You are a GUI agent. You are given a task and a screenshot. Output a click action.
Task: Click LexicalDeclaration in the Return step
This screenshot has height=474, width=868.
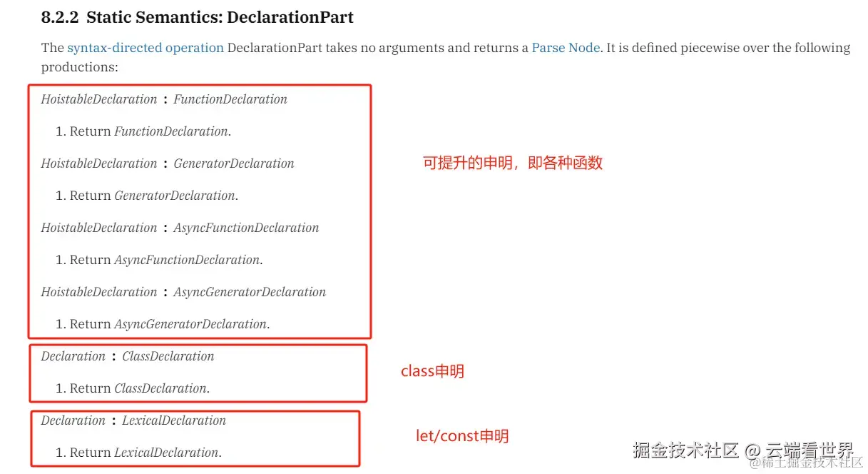[x=167, y=453]
